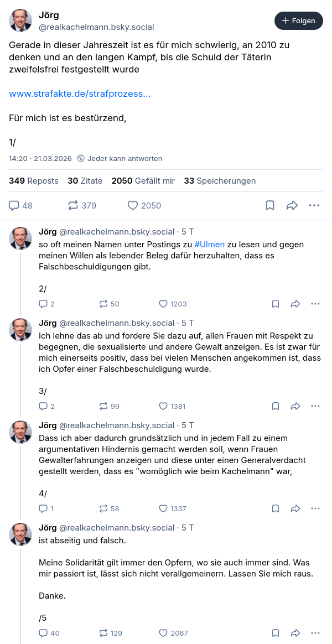Screen dimensions: 332x644
Task: Repost the reply with 99 reposts
Action: (103, 406)
